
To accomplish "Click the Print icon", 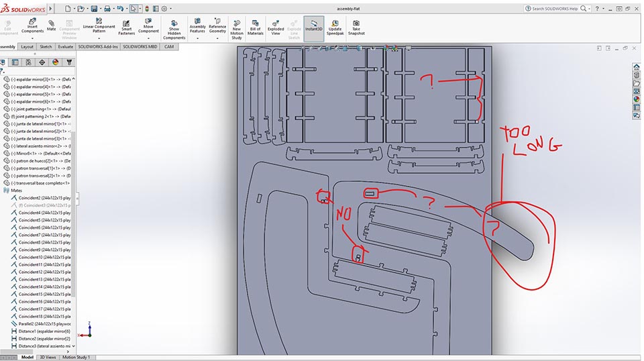I will pos(107,8).
